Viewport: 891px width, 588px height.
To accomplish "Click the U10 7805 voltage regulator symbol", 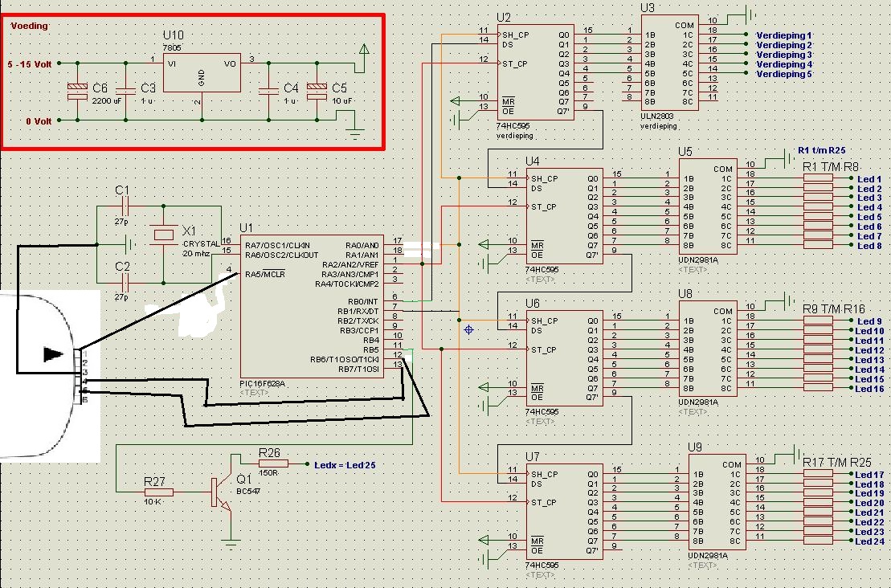I will [x=202, y=74].
